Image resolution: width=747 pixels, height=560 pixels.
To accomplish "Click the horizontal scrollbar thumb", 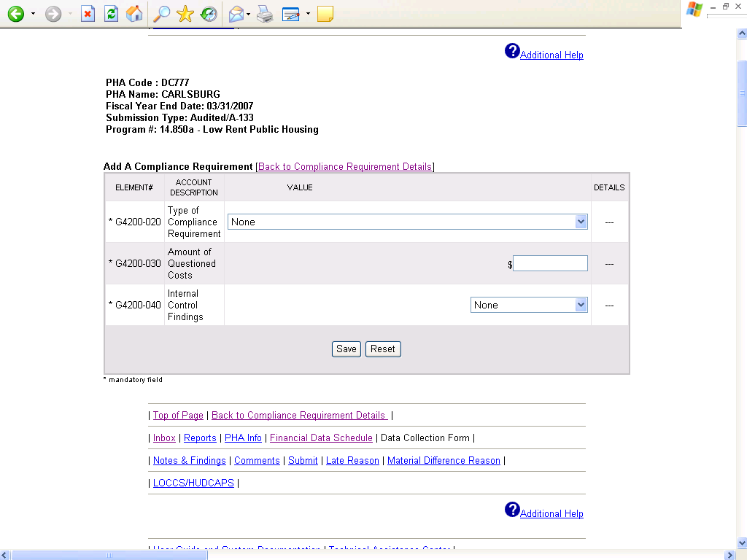I will (109, 555).
